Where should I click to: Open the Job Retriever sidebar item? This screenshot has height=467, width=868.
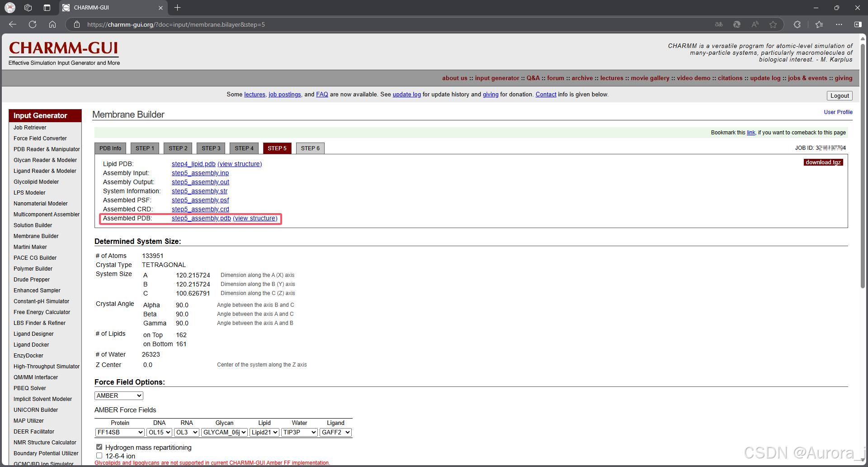click(x=30, y=128)
